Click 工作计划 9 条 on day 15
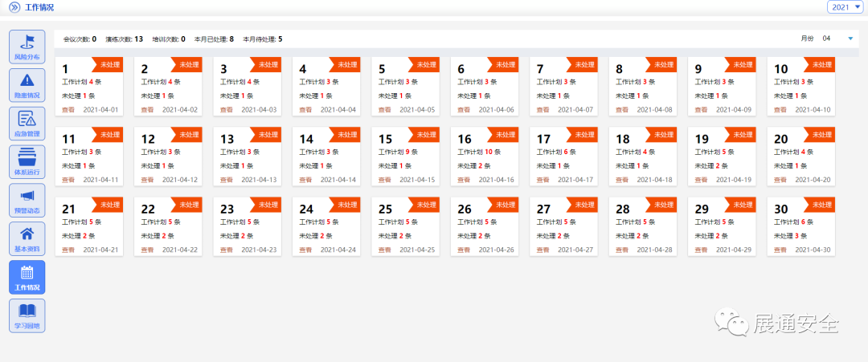 pyautogui.click(x=398, y=152)
